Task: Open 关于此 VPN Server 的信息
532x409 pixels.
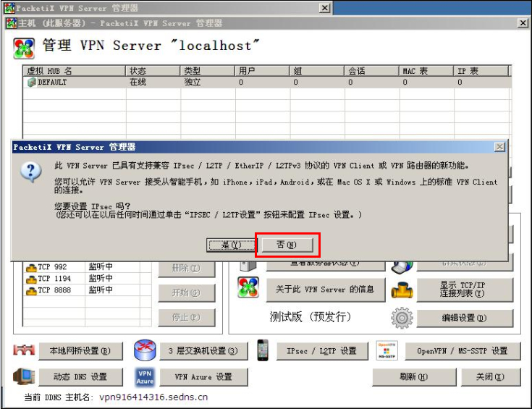Action: (326, 290)
